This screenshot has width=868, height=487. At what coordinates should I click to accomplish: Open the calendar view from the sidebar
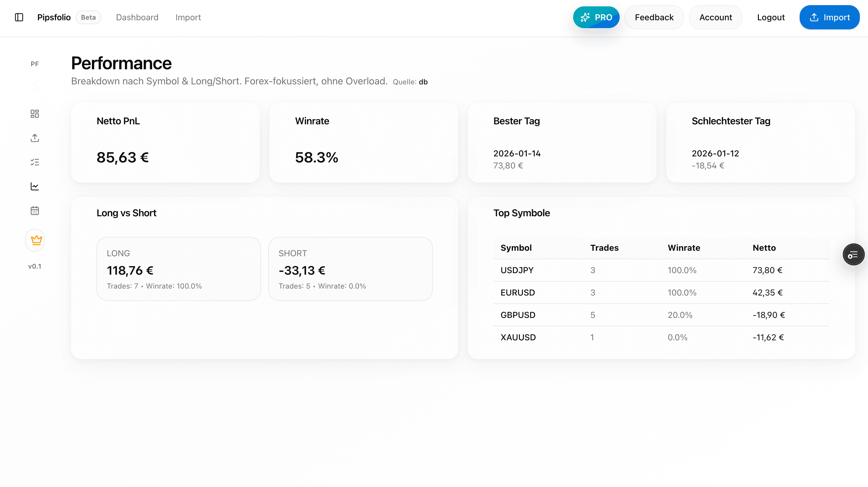[x=35, y=210]
